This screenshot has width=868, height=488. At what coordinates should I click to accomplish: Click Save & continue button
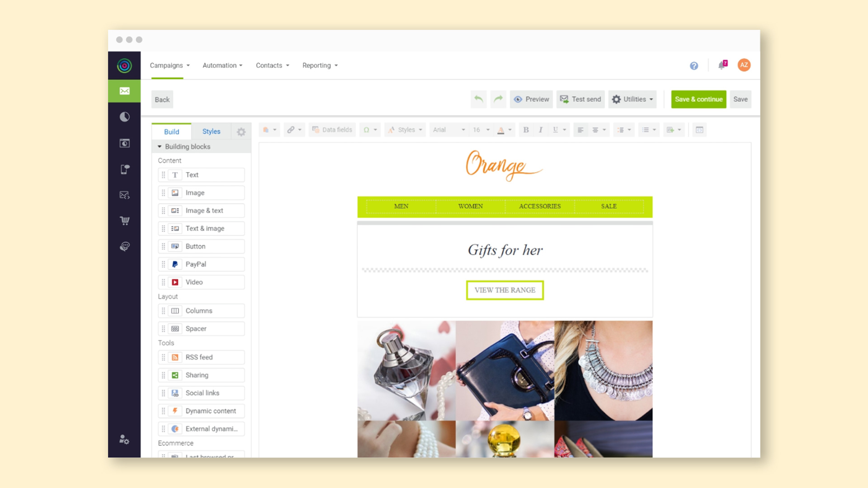tap(698, 99)
